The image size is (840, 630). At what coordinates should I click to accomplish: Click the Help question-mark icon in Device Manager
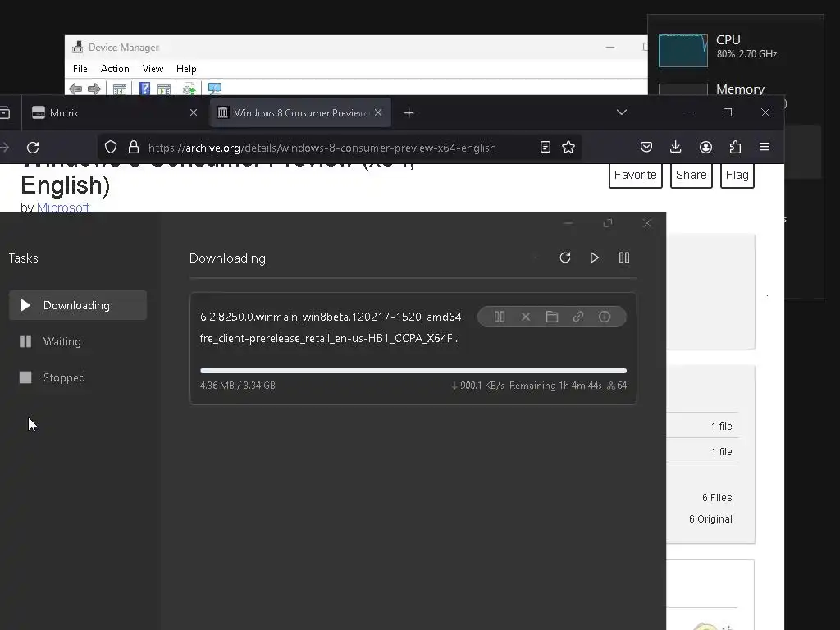click(x=144, y=89)
